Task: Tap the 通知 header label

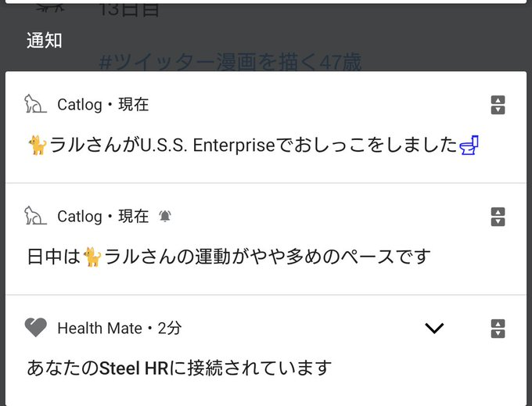Action: click(45, 41)
